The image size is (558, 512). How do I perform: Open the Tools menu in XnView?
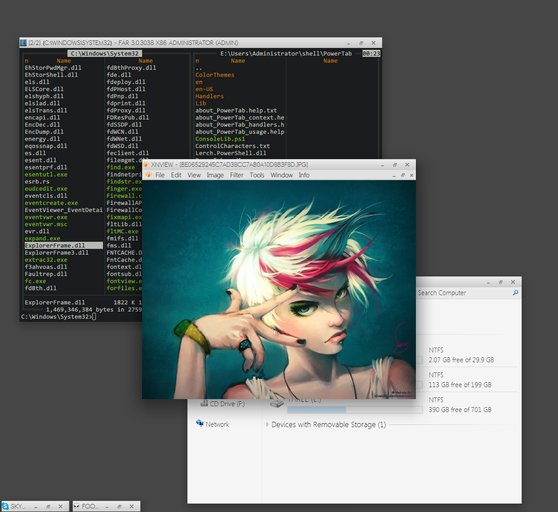pos(257,175)
